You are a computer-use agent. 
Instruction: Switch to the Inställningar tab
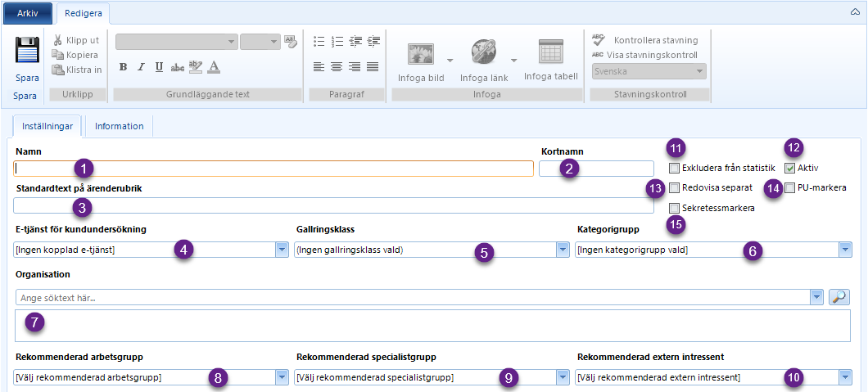pyautogui.click(x=47, y=126)
